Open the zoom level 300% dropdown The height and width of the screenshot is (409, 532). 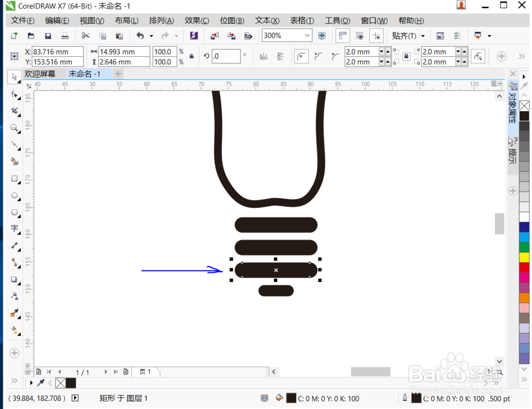click(x=307, y=36)
